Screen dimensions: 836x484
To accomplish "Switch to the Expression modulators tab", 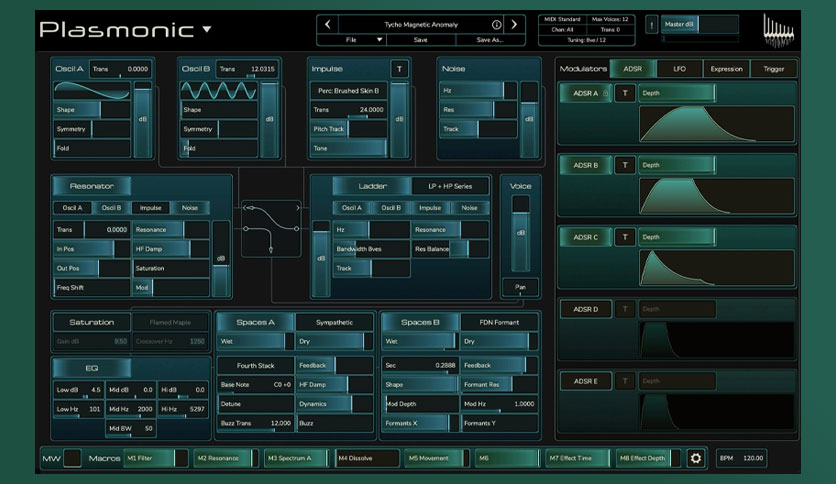I will 726,69.
